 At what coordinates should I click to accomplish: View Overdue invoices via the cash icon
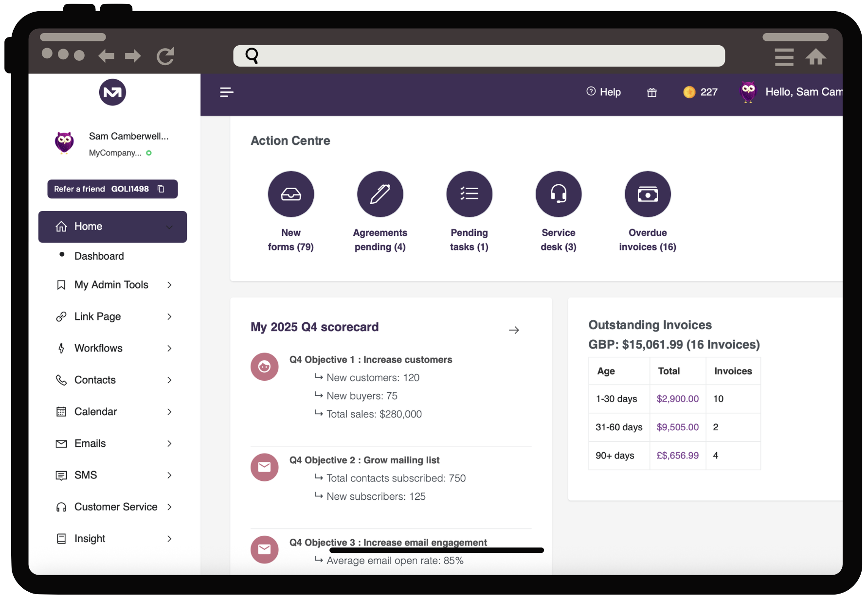[648, 194]
